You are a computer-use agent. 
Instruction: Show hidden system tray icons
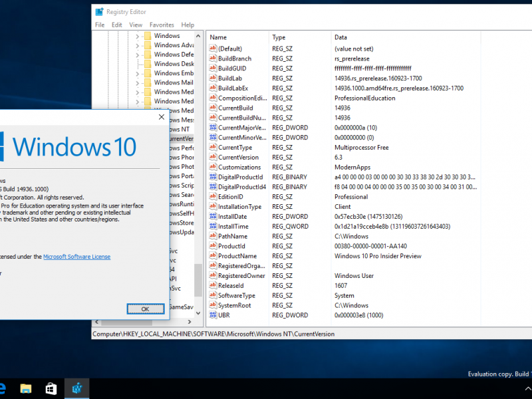point(527,388)
